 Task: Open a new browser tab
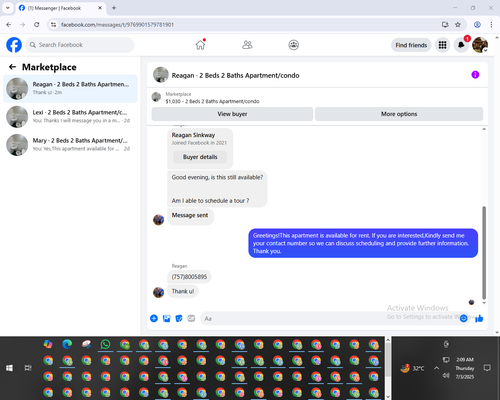point(114,8)
